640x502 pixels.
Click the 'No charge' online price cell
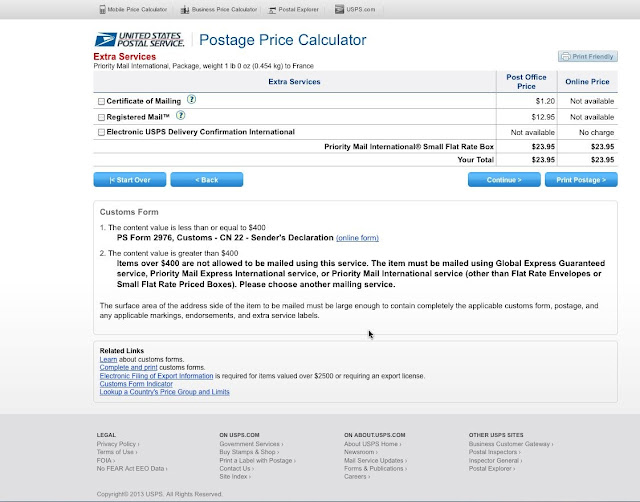(596, 133)
